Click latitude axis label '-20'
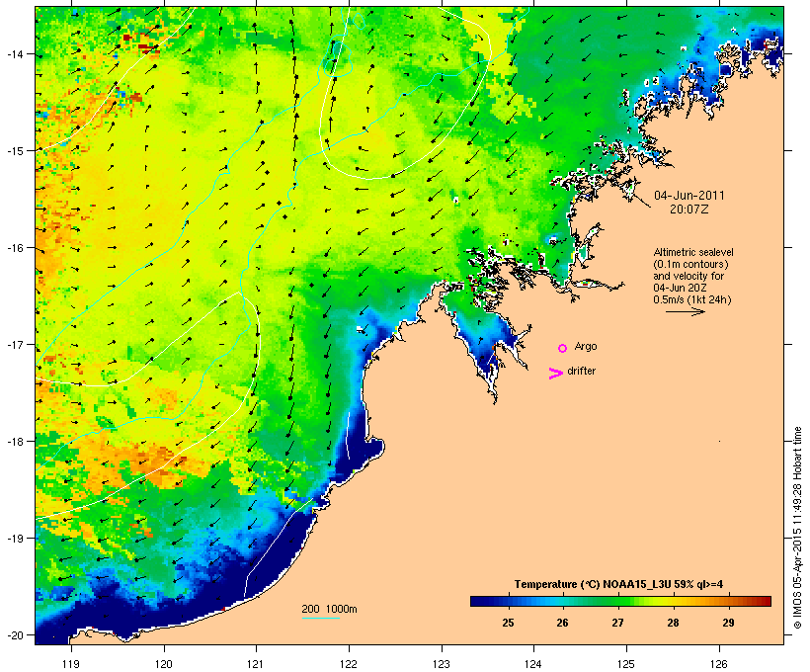The width and height of the screenshot is (810, 672). pos(14,635)
